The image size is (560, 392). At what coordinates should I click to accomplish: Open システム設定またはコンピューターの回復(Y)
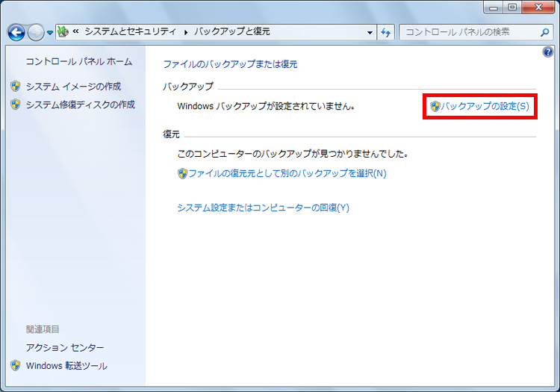click(264, 208)
